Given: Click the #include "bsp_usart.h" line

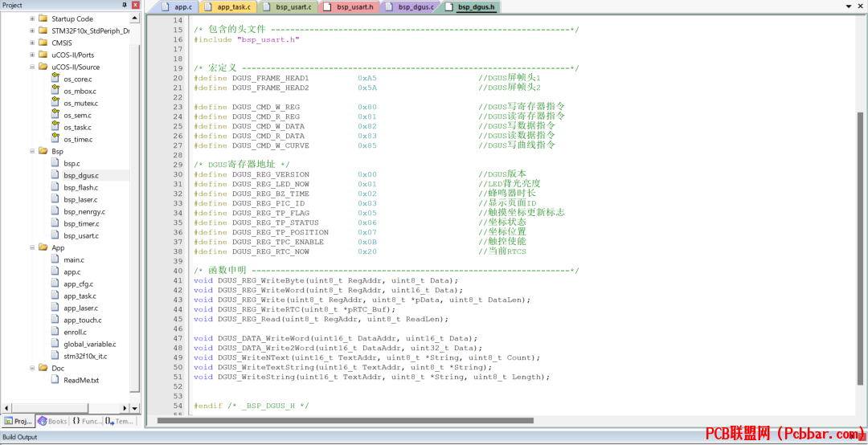Looking at the screenshot, I should point(247,40).
